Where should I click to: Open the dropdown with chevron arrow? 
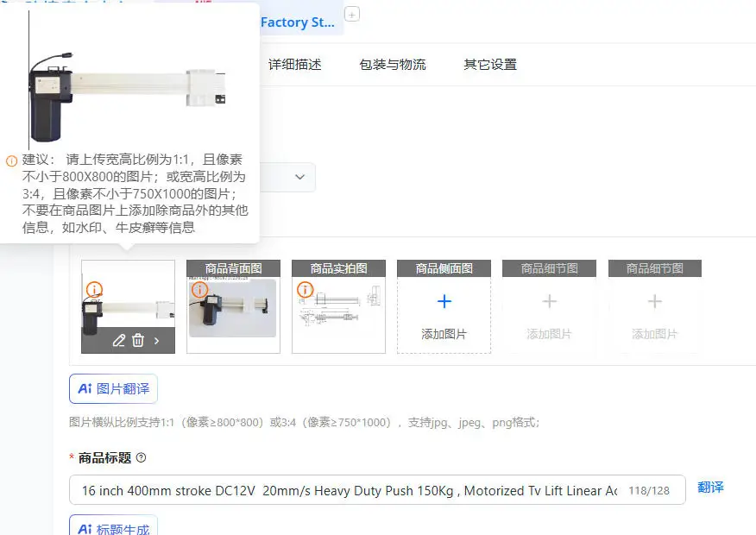299,177
